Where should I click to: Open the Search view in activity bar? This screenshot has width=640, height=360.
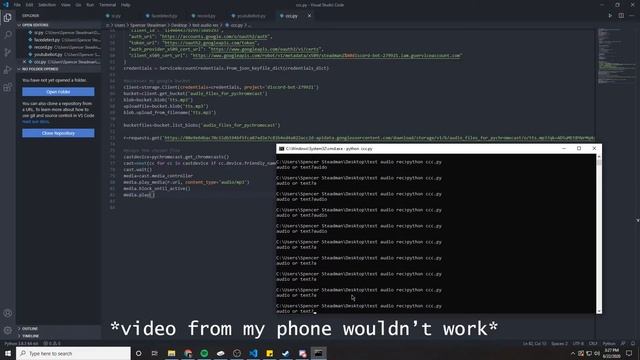click(x=8, y=35)
